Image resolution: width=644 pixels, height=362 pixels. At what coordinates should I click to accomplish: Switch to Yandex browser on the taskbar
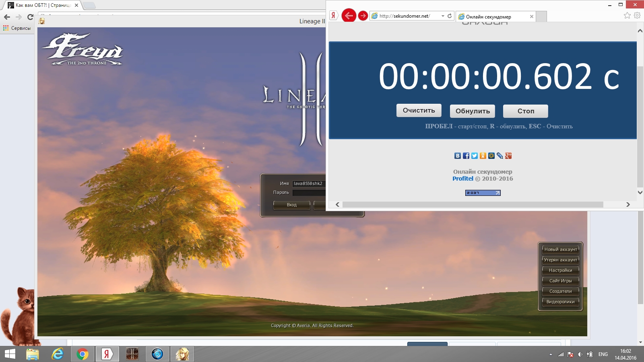(107, 354)
